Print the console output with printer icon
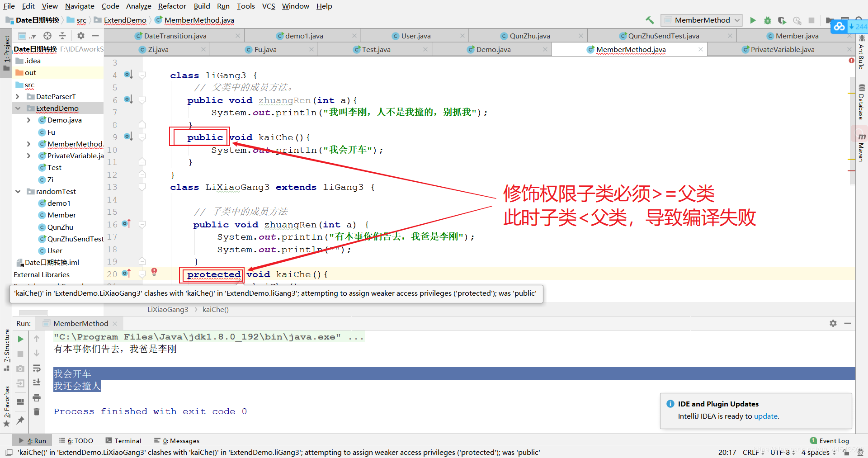This screenshot has height=458, width=868. 37,398
